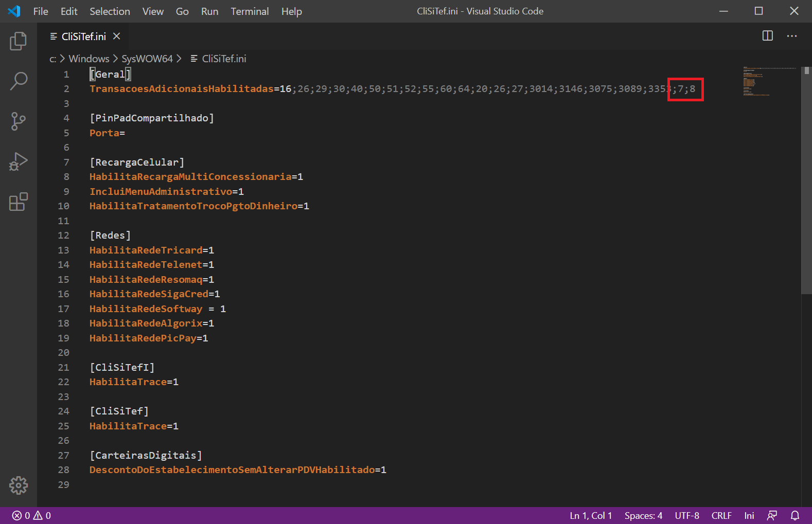Change the UTF-8 file encoding
812x524 pixels.
tap(686, 515)
